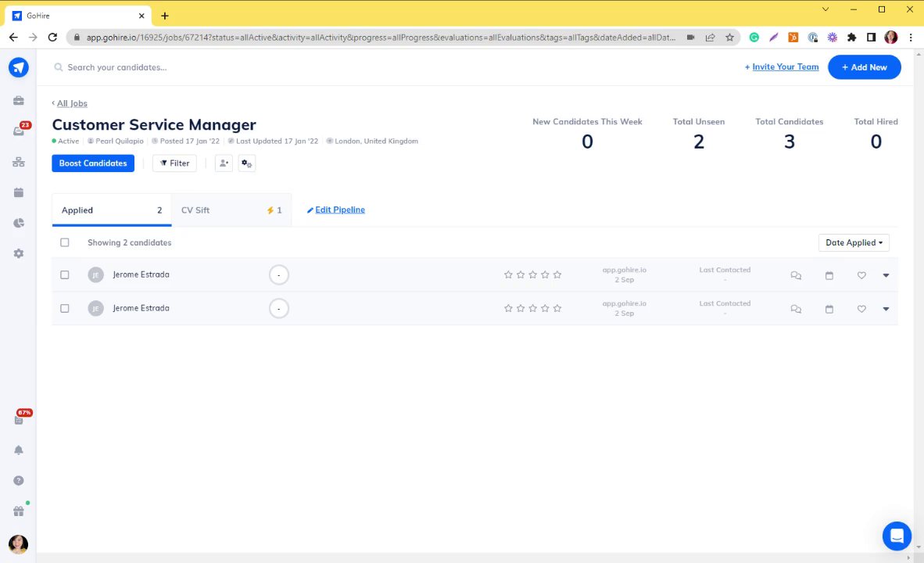Open the 67% setup progress icon
Image resolution: width=924 pixels, height=563 pixels.
click(20, 418)
